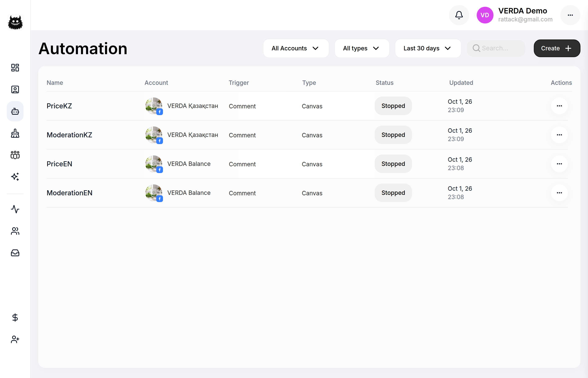Image resolution: width=588 pixels, height=378 pixels.
Task: Open the dashboard grid icon in sidebar
Action: click(x=15, y=68)
